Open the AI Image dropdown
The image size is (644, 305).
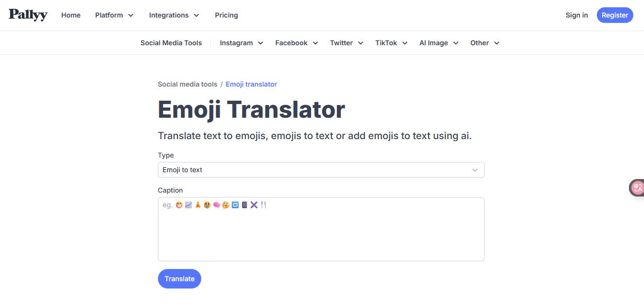pos(438,43)
